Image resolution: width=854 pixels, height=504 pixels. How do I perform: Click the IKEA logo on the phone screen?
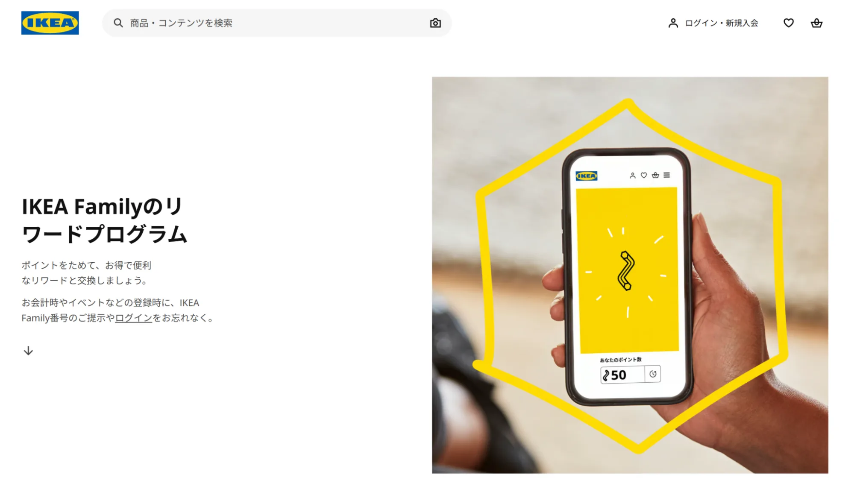[x=587, y=176]
